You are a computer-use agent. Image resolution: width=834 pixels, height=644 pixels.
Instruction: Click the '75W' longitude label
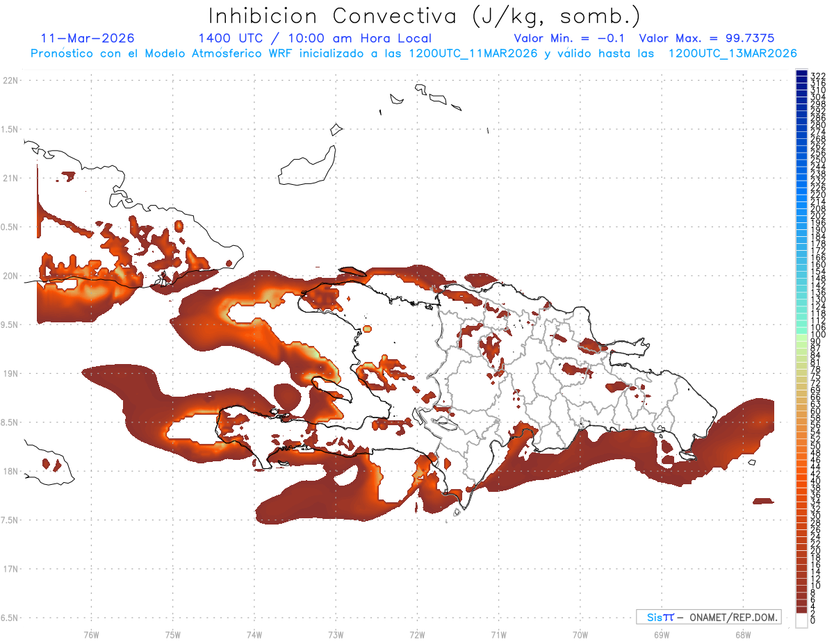[x=173, y=634]
